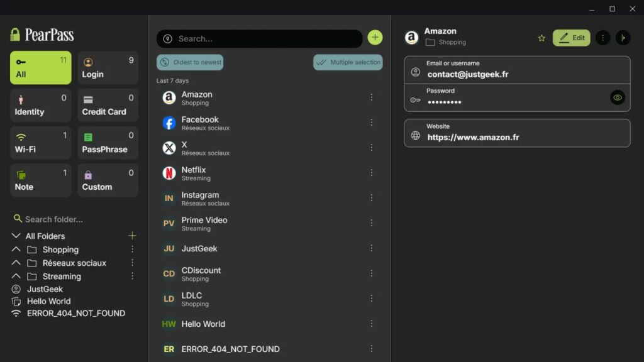This screenshot has height=362, width=644.
Task: Enable Multiple selection mode
Action: click(x=347, y=62)
